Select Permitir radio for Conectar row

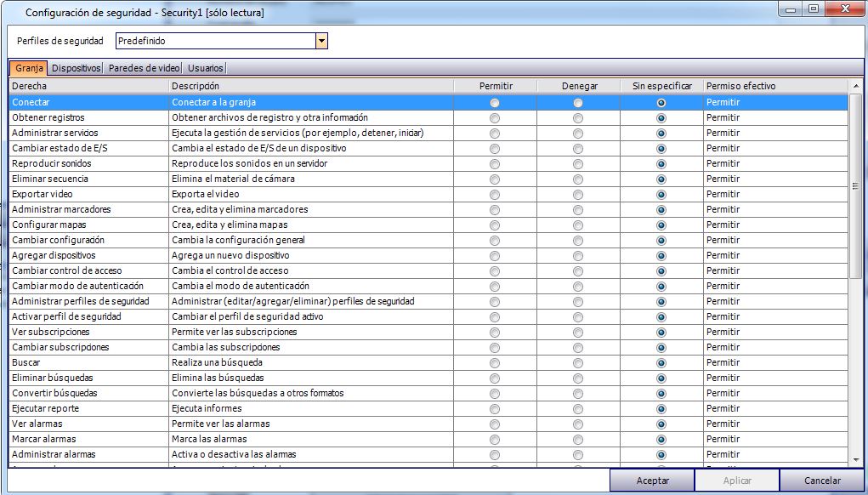tap(495, 102)
